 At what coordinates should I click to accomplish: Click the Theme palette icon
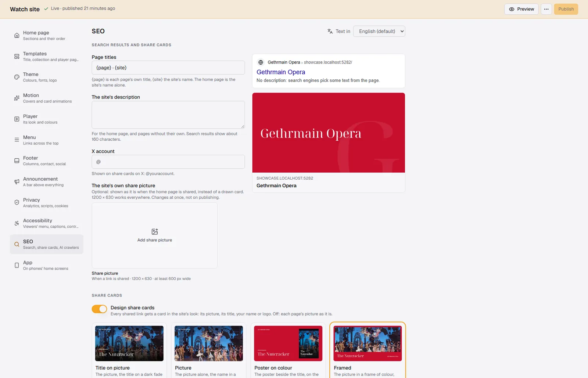17,77
